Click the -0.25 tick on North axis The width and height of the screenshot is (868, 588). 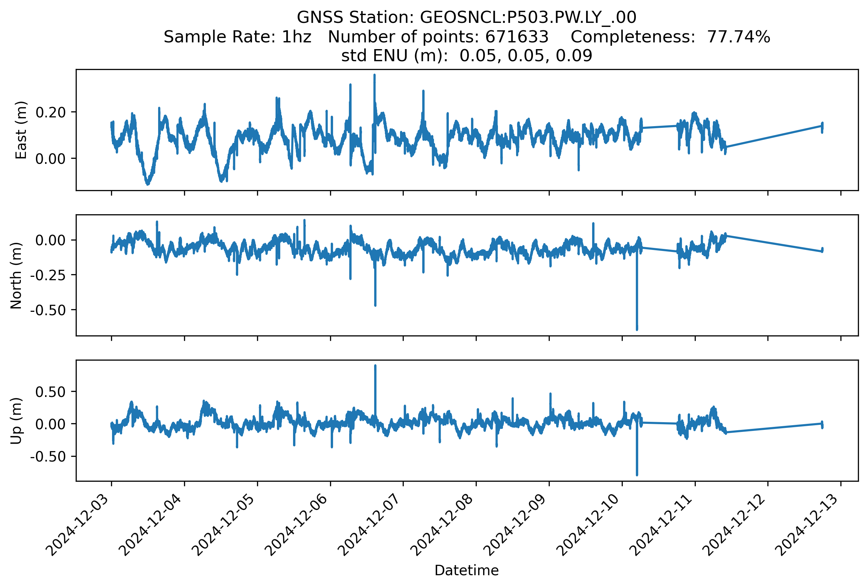point(48,275)
